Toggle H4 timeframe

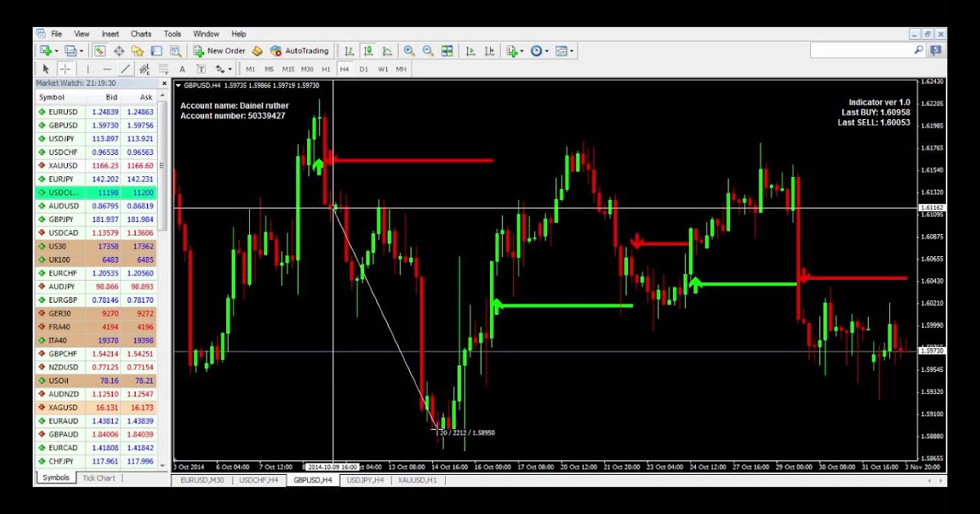coord(345,69)
